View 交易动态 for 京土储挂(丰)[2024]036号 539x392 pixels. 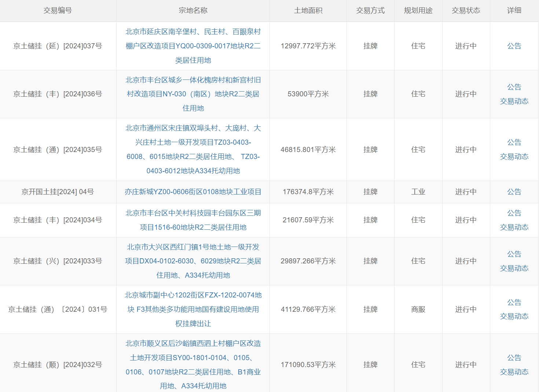pyautogui.click(x=514, y=101)
